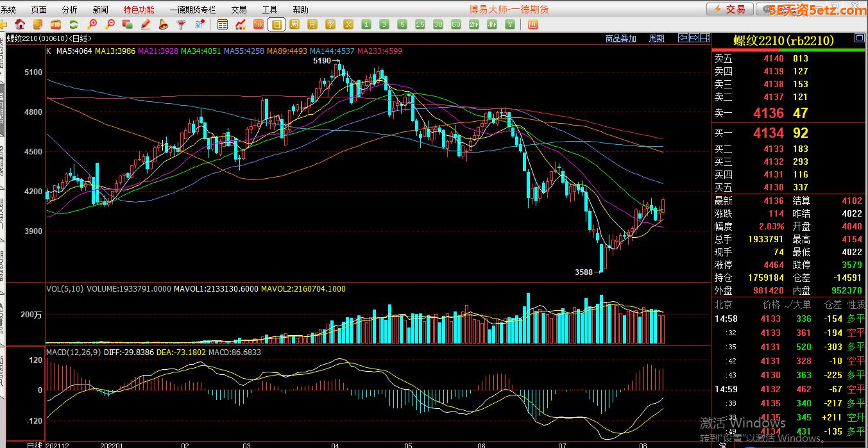Select the Y yearly period icon
868x448 pixels.
tap(510, 24)
